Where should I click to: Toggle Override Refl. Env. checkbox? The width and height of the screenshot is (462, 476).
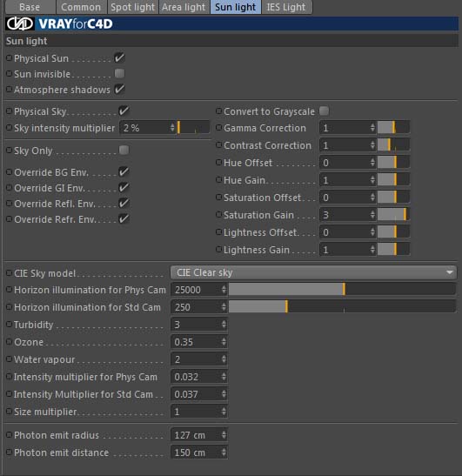(124, 203)
